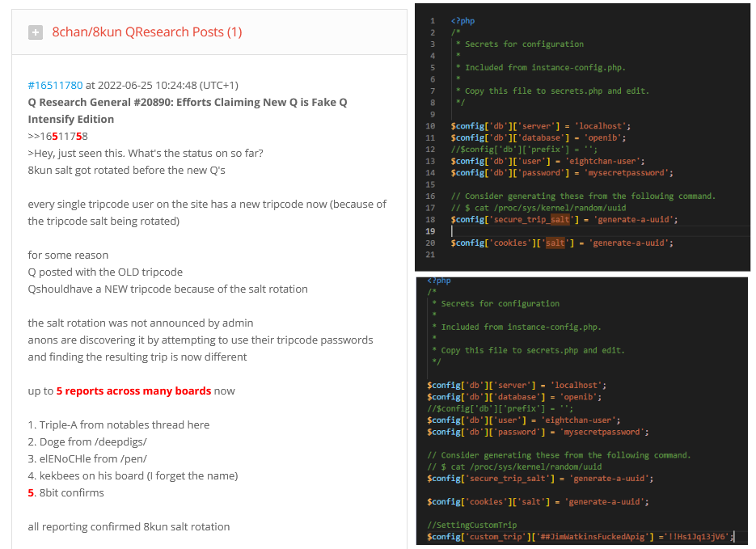756x549 pixels.
Task: Expand the 8chan/8kun QResearch Posts plus icon
Action: tap(36, 32)
